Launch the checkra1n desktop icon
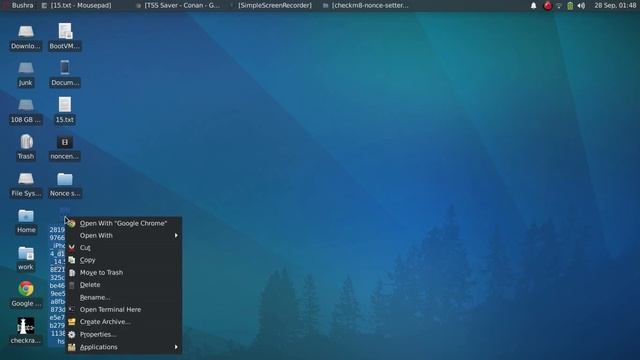 point(26,326)
